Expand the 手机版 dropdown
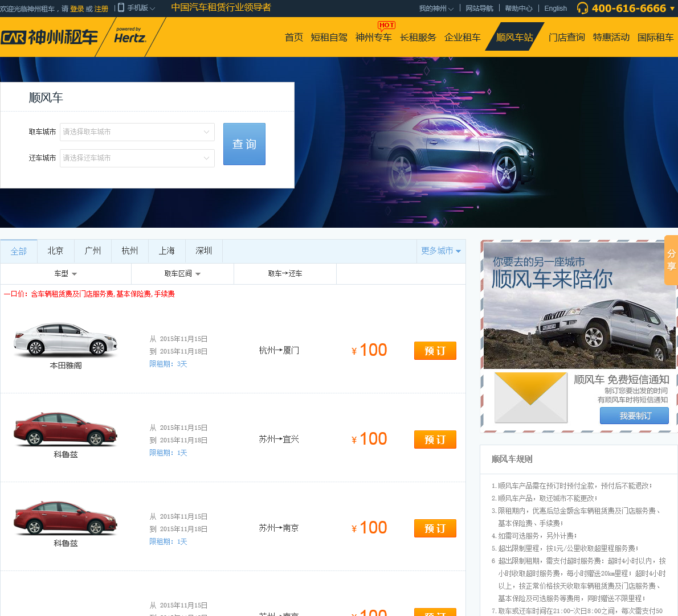678x616 pixels. point(141,8)
